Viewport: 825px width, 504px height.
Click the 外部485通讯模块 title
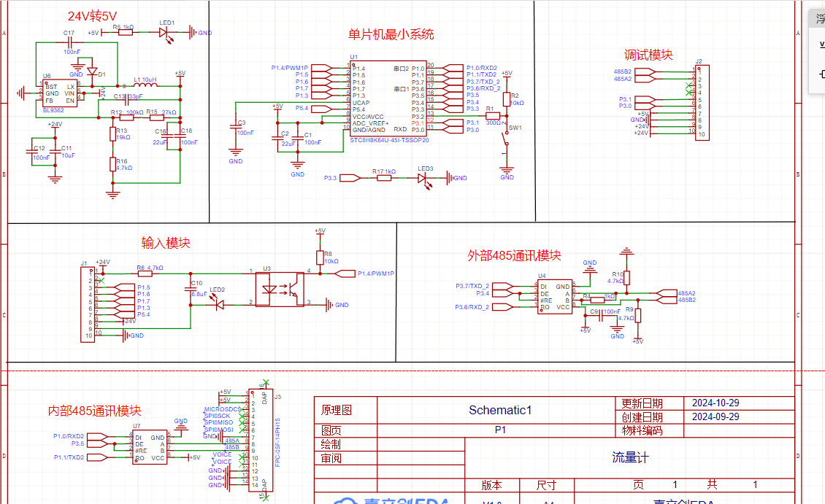(x=514, y=255)
